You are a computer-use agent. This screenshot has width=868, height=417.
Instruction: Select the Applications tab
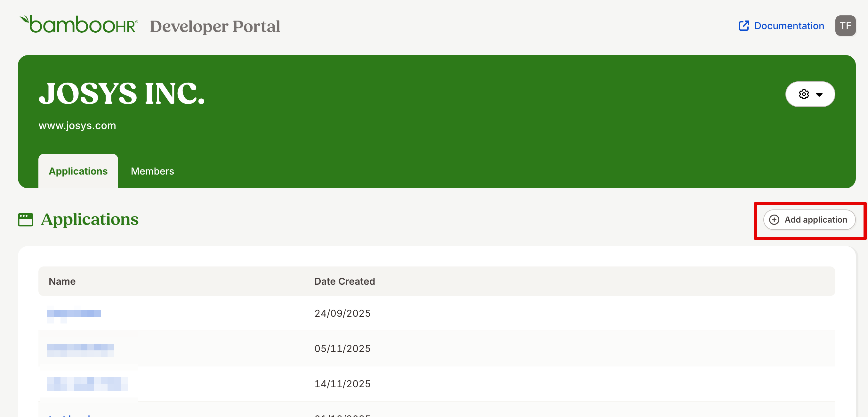(x=78, y=171)
